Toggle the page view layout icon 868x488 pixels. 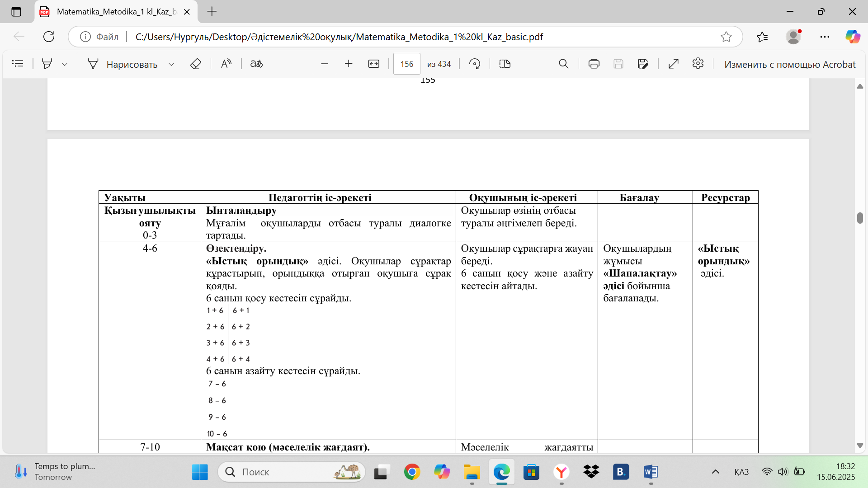pyautogui.click(x=505, y=64)
